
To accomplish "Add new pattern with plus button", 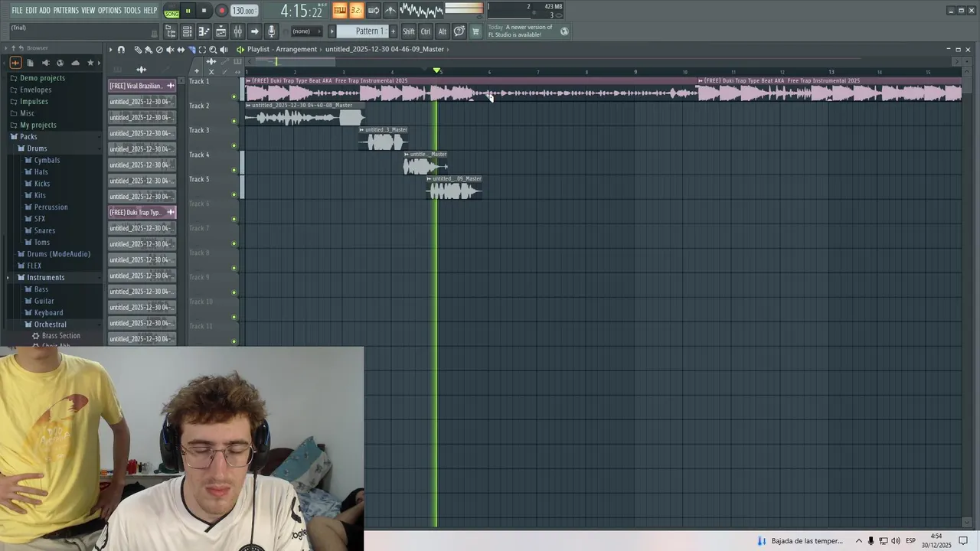I will (394, 31).
